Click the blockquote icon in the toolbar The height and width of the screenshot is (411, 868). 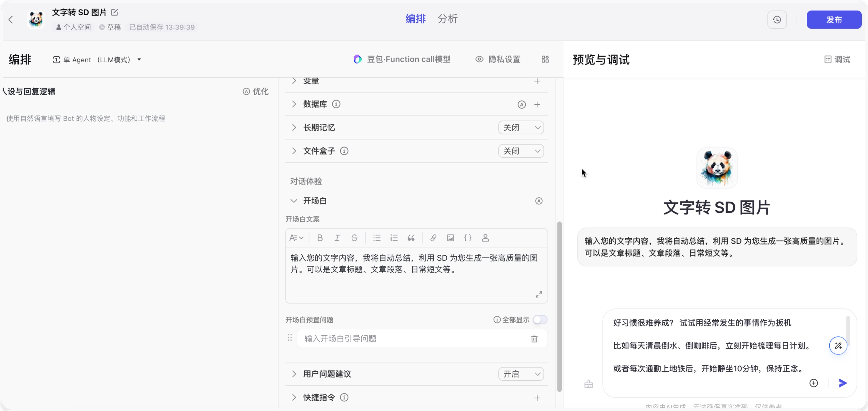[x=411, y=238]
